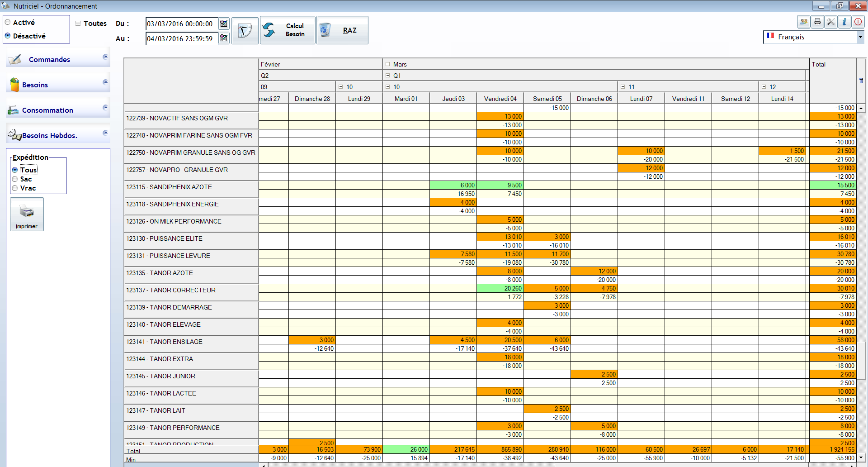This screenshot has width=868, height=467.
Task: Collapse the Besoins Hebdos. panel chevron
Action: (105, 133)
